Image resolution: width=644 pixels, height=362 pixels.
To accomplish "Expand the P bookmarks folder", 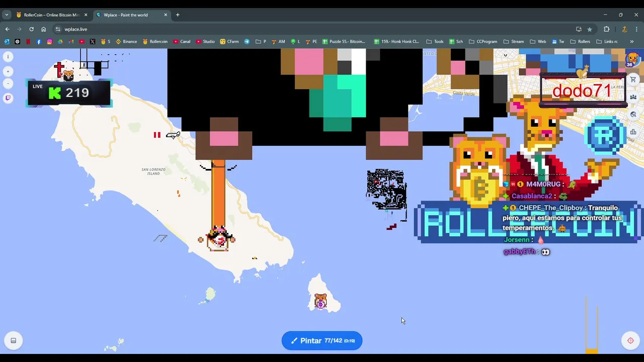I will click(x=261, y=42).
